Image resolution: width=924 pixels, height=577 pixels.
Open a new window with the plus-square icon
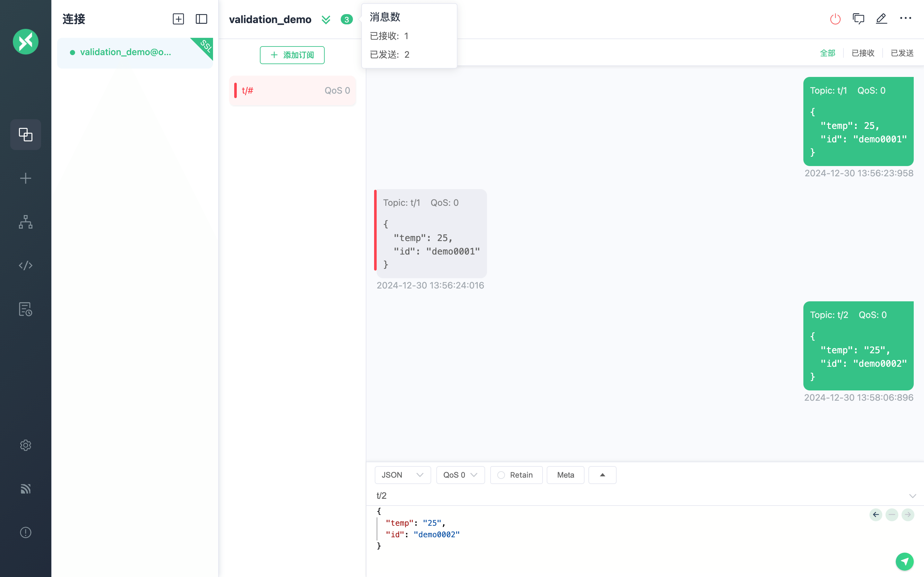[x=178, y=19]
